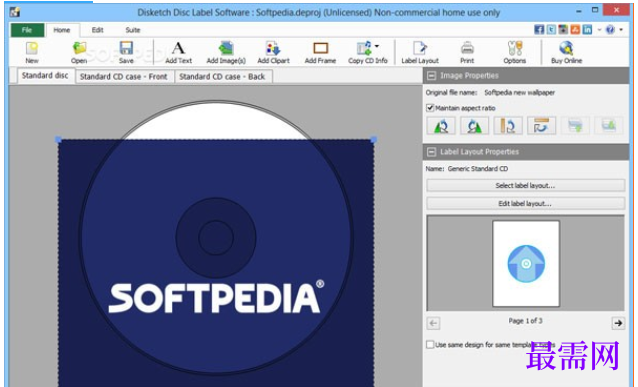Image resolution: width=638 pixels, height=387 pixels.
Task: Rotate image clockwise in Image Properties
Action: pos(474,126)
